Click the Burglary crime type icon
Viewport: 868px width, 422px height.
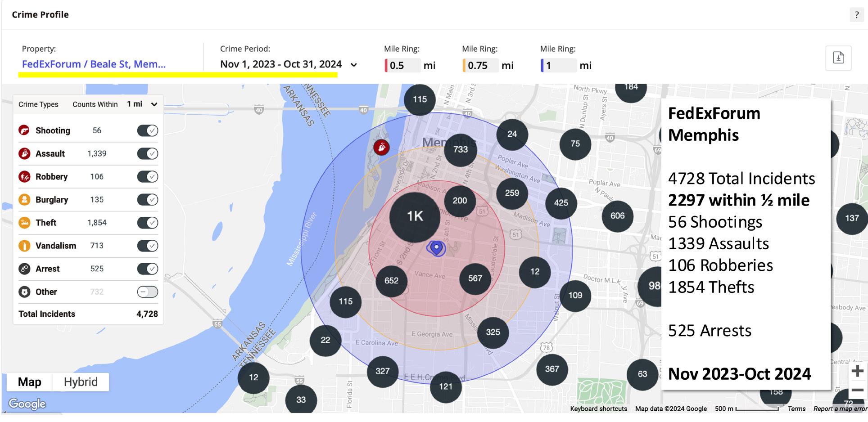click(24, 199)
